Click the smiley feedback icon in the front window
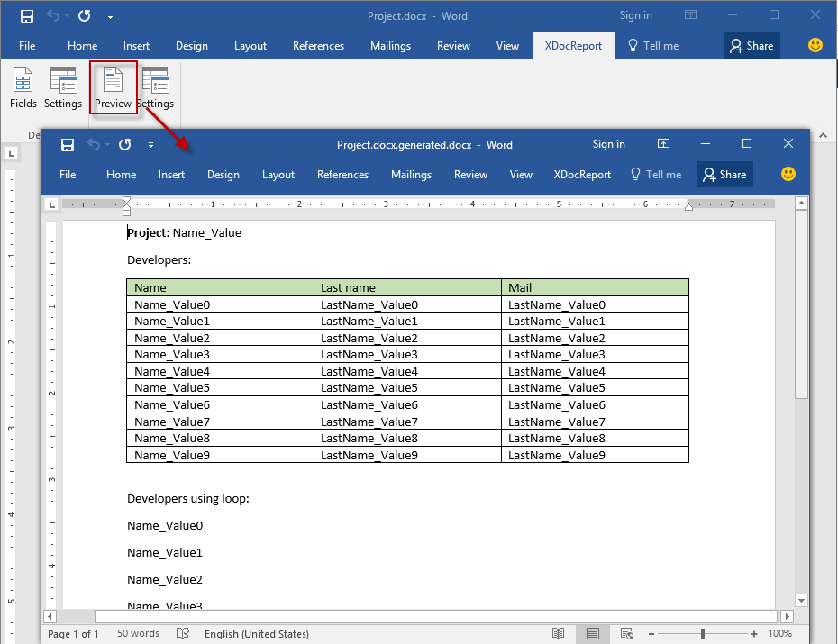 tap(788, 175)
